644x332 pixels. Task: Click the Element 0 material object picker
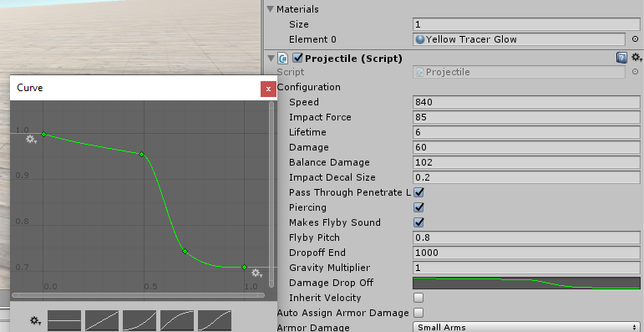coord(635,39)
